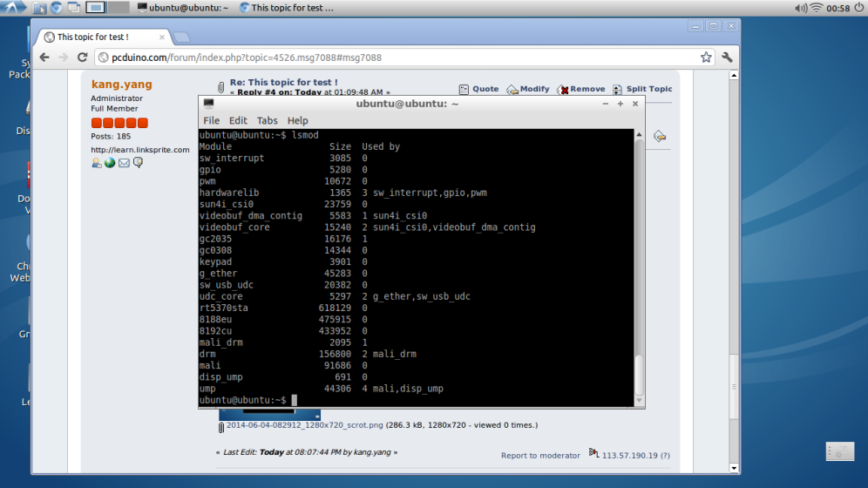This screenshot has width=868, height=488.
Task: Switch to second desktop in pager
Action: [118, 8]
